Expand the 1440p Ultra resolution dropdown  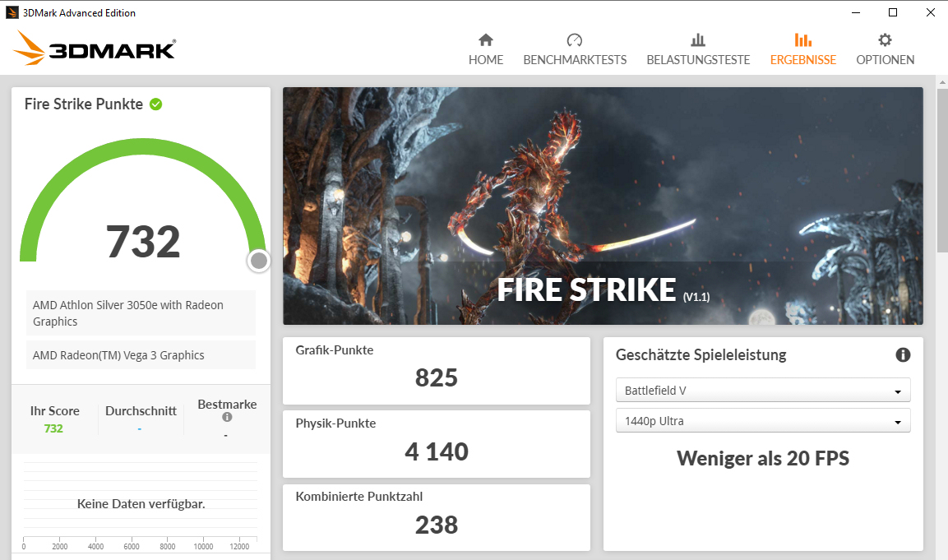[x=763, y=421]
